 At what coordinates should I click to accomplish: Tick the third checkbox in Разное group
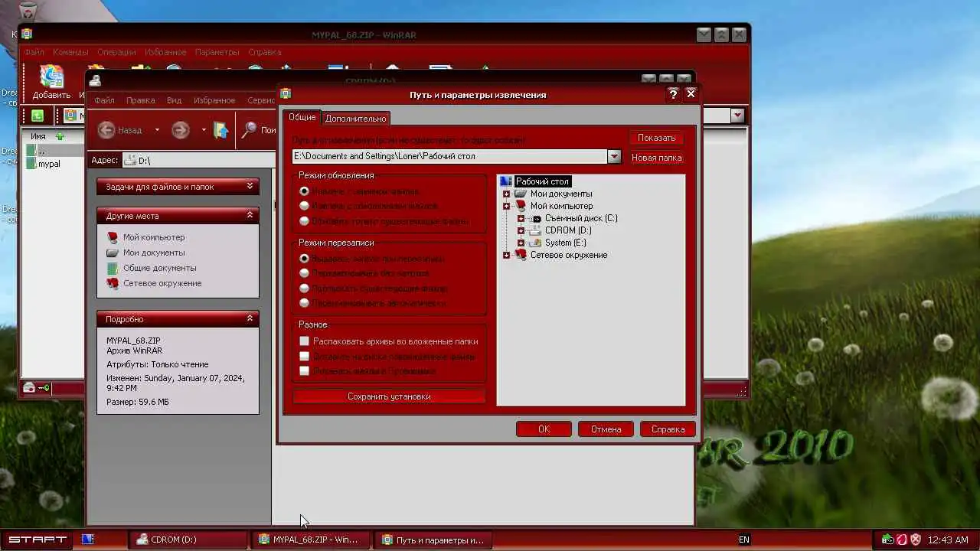click(x=304, y=371)
